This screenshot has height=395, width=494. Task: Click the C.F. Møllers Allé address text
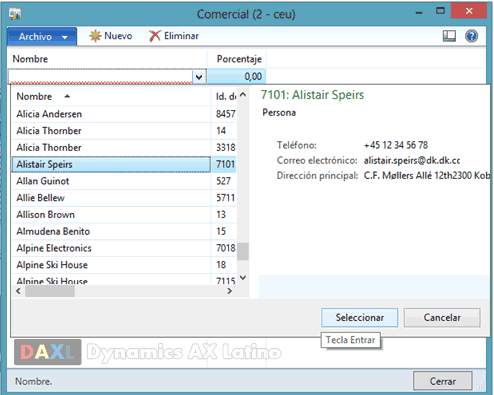(427, 176)
